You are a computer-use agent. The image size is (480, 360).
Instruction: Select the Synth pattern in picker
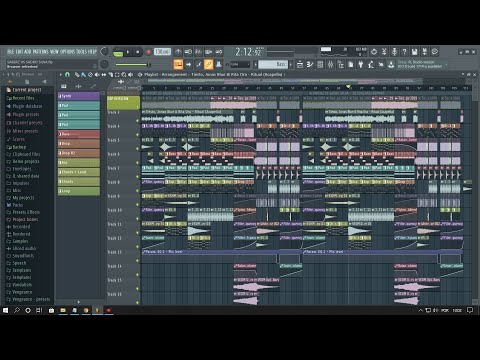coord(79,96)
